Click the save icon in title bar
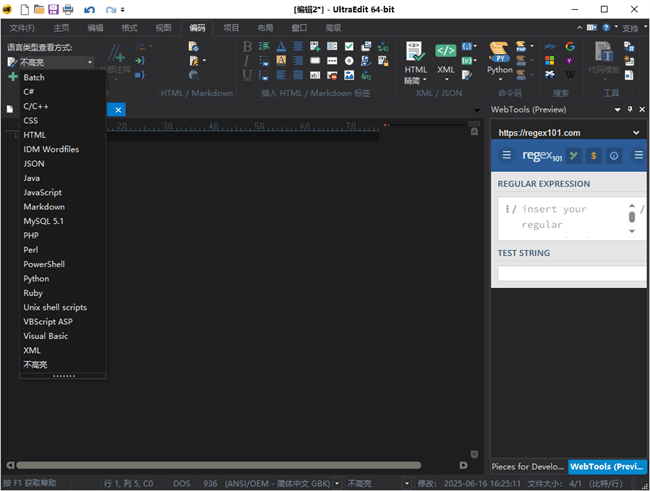Screen dimensions: 650x491 point(50,9)
